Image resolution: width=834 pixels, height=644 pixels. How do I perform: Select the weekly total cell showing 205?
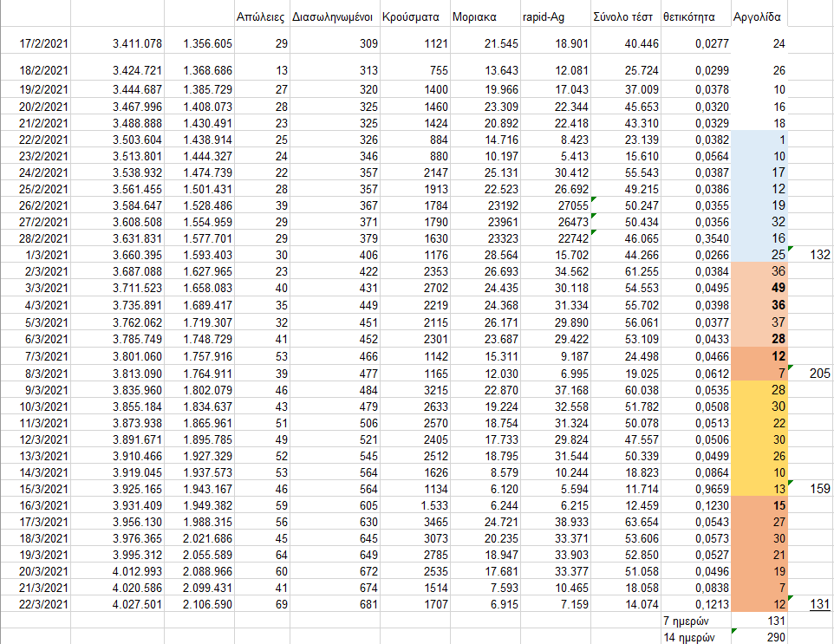[x=814, y=374]
